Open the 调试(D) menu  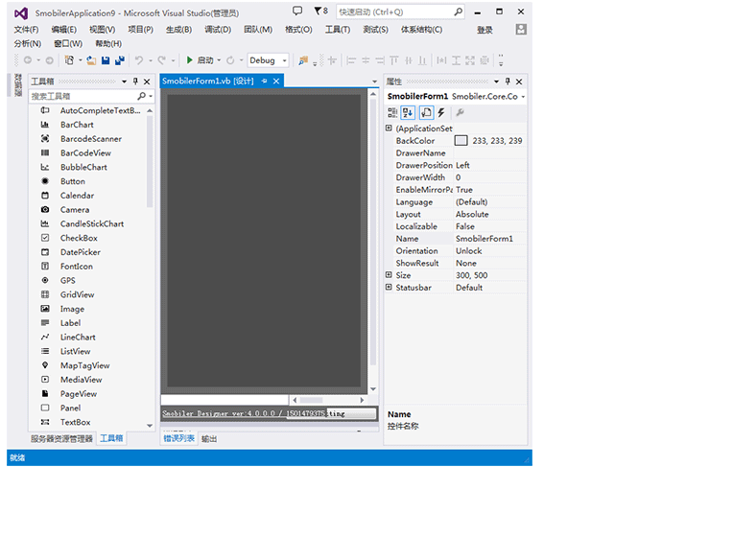click(x=218, y=30)
